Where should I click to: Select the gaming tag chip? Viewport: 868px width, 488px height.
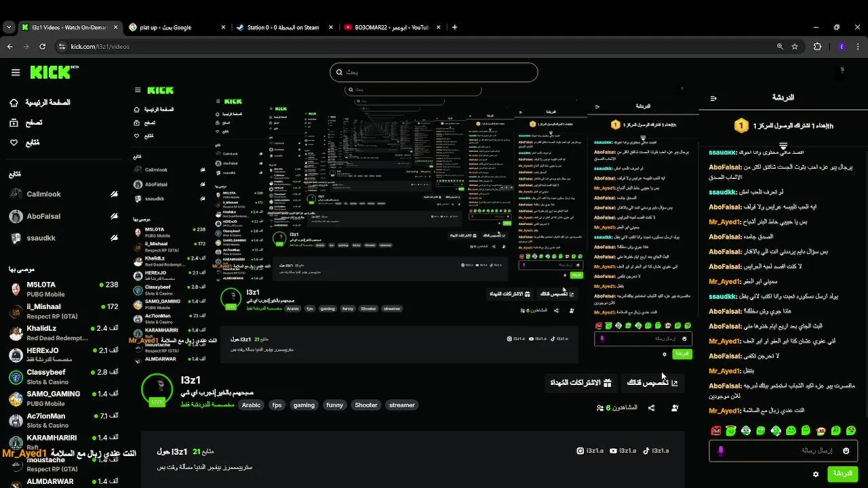tap(304, 405)
